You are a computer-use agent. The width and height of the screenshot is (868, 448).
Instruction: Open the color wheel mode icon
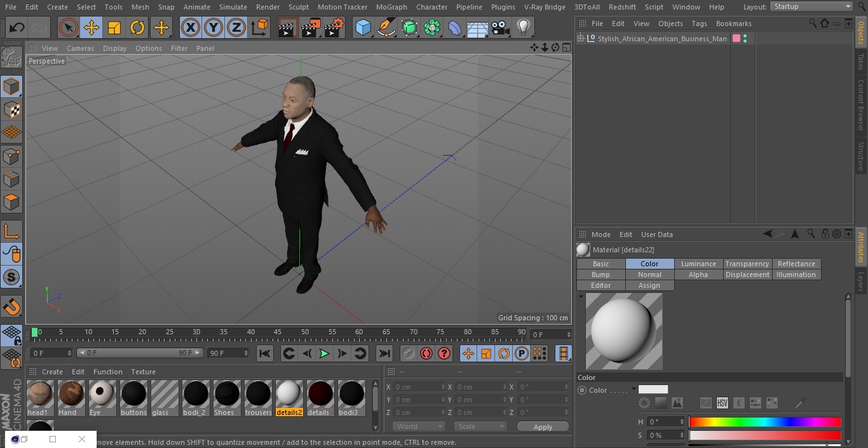click(x=644, y=403)
